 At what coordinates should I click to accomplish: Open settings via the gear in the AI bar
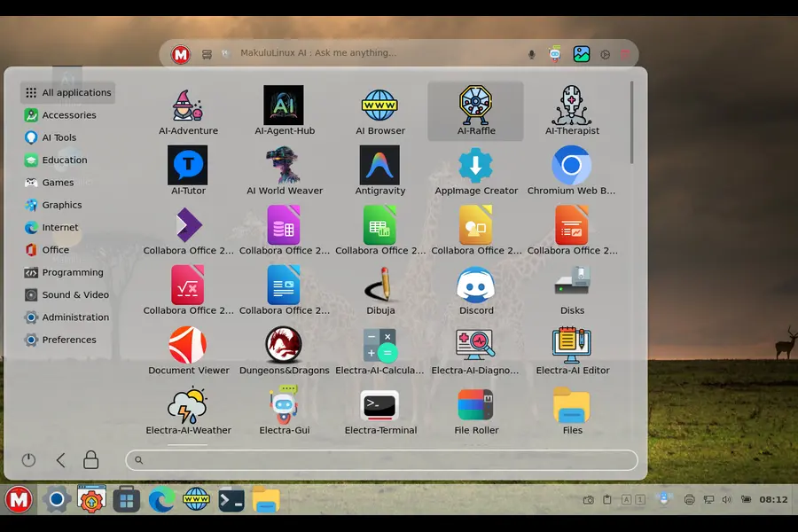(606, 54)
